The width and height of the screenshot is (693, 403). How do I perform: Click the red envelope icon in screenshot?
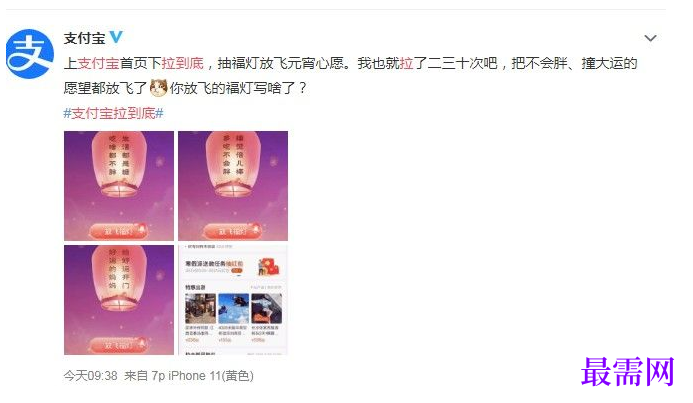(269, 267)
